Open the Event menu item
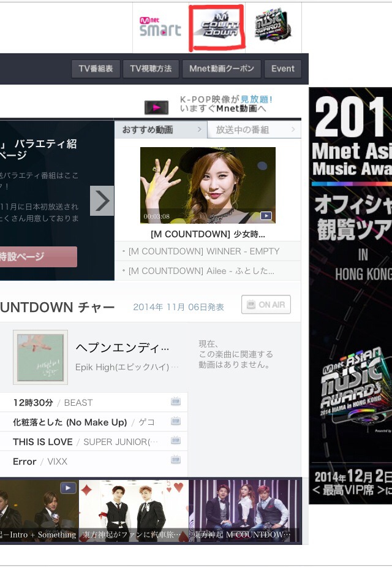 pyautogui.click(x=283, y=69)
